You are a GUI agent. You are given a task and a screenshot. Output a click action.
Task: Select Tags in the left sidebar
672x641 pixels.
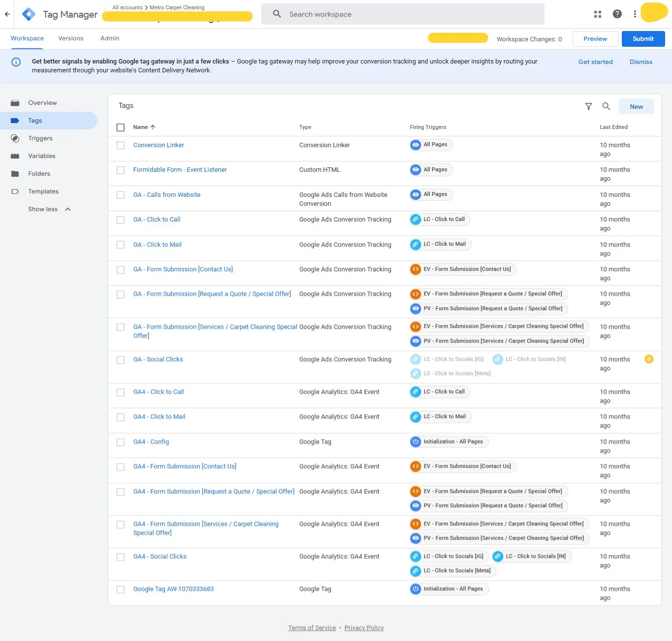49,121
